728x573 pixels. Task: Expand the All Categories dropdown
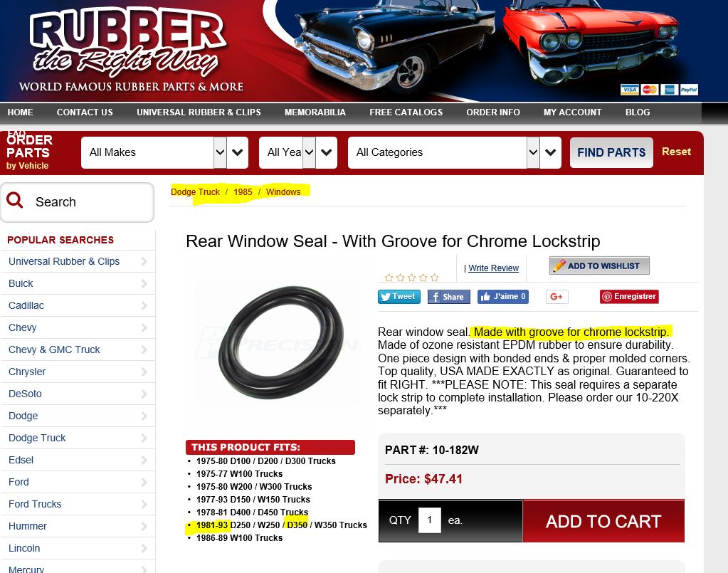455,152
